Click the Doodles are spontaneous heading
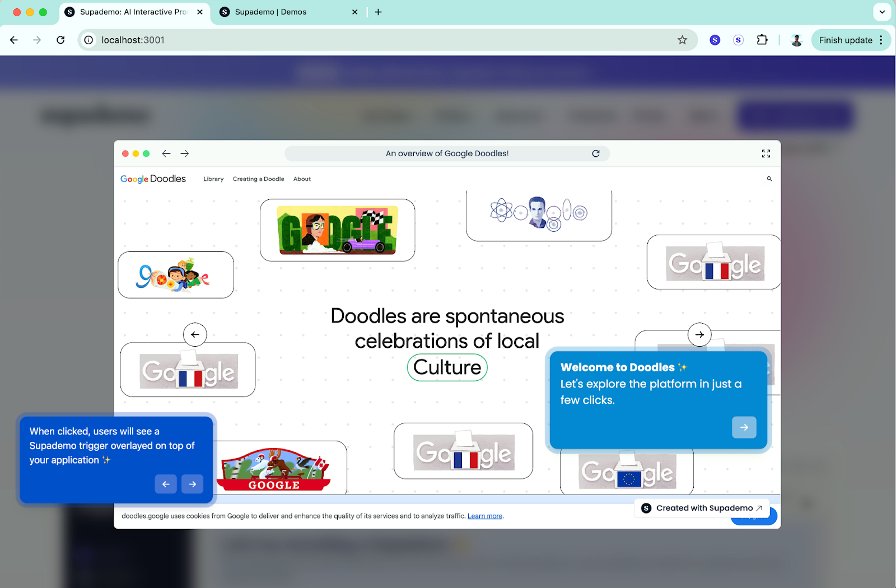The height and width of the screenshot is (588, 896). tap(447, 328)
